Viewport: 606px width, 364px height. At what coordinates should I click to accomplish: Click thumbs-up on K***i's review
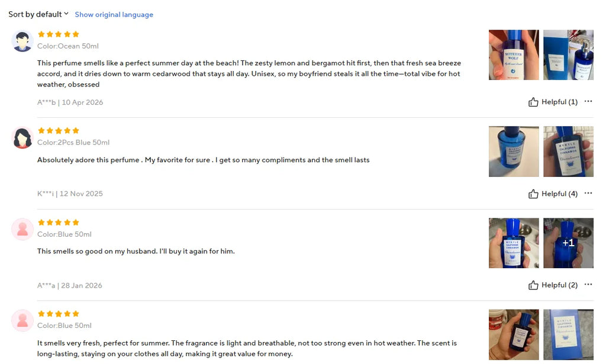coord(533,194)
